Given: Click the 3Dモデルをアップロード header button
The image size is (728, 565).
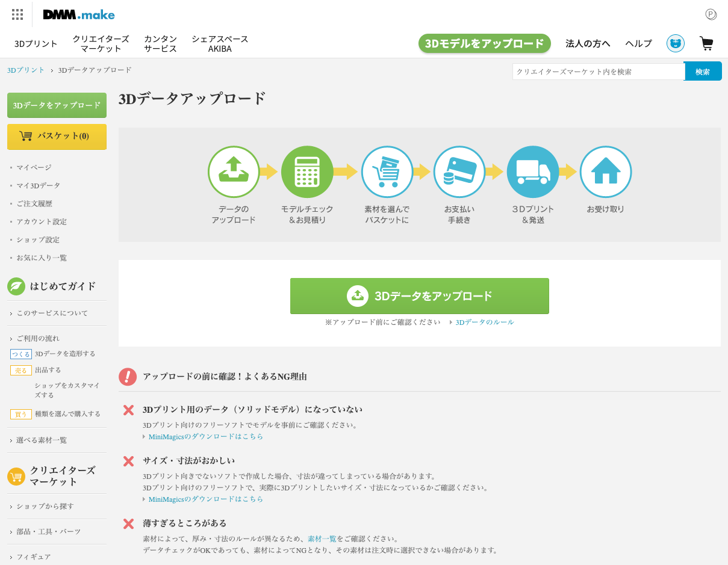Looking at the screenshot, I should click(485, 43).
